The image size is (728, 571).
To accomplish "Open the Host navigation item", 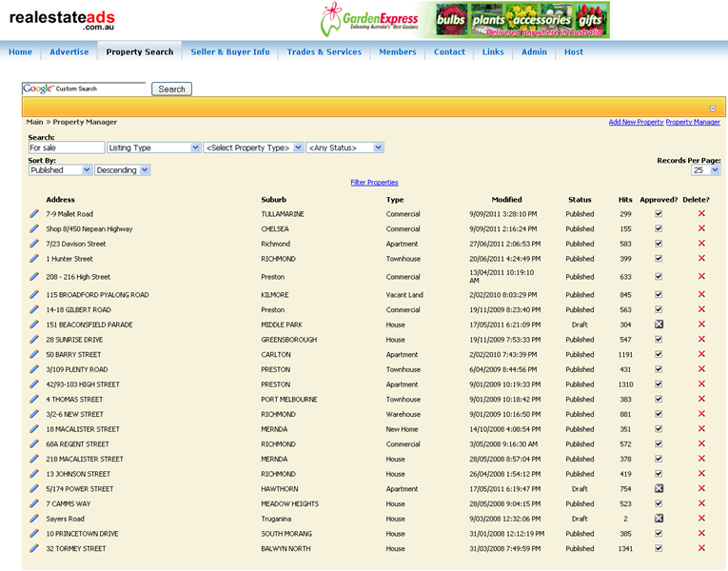I will point(574,52).
